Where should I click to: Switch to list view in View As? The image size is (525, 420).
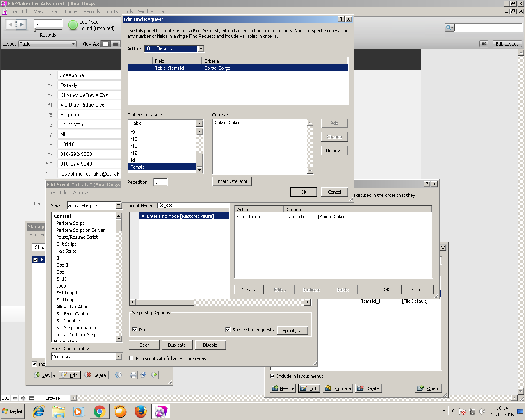[x=115, y=44]
